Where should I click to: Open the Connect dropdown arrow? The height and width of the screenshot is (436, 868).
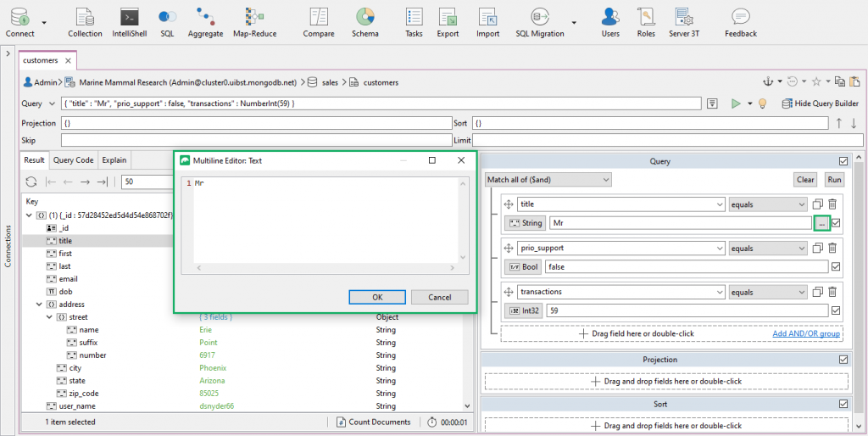click(x=44, y=23)
